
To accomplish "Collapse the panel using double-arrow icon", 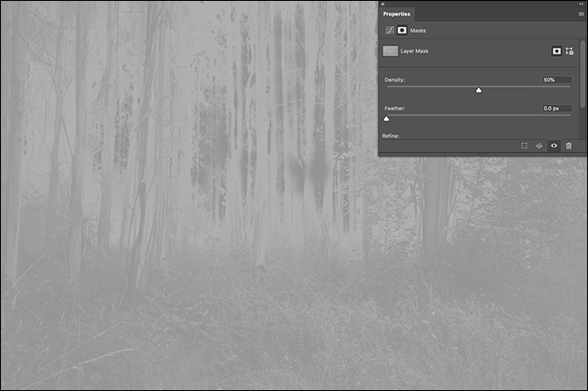I will (x=582, y=4).
